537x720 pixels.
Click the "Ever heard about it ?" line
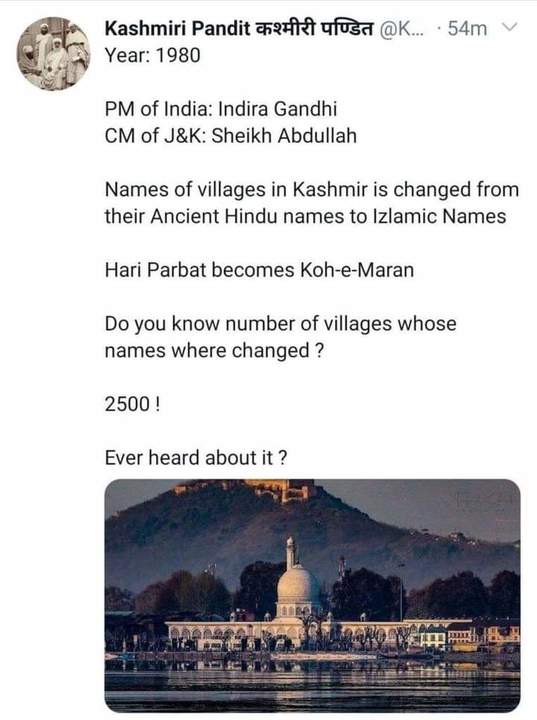[196, 458]
